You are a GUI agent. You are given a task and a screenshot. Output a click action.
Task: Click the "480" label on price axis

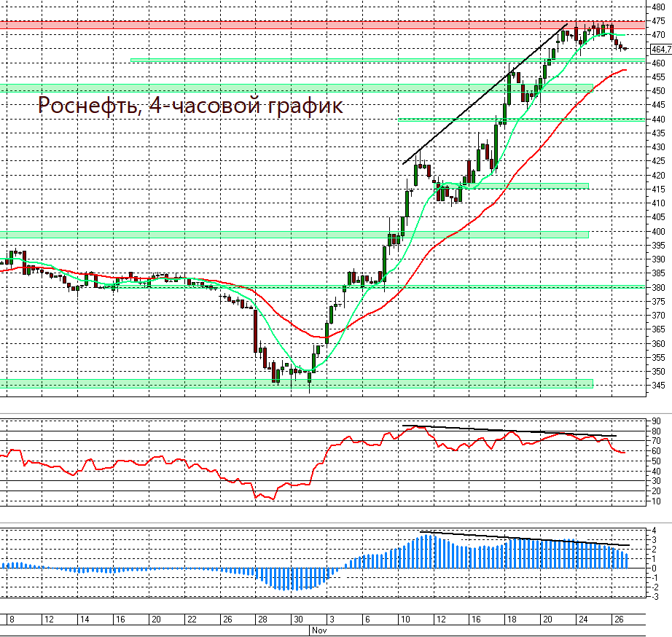pos(659,7)
